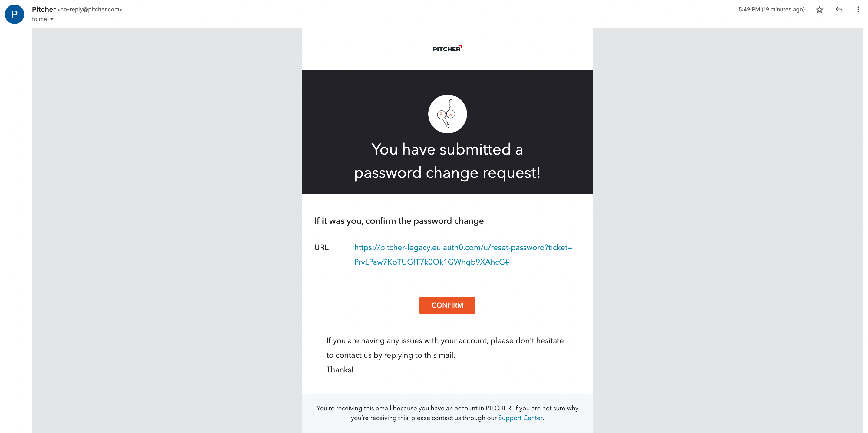The width and height of the screenshot is (868, 433).
Task: Star this Pitcher email
Action: pos(820,10)
